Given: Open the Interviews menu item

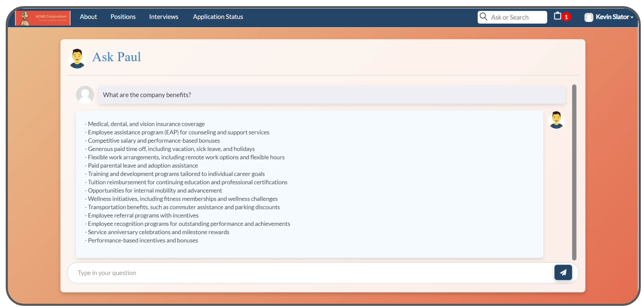Looking at the screenshot, I should pyautogui.click(x=163, y=17).
